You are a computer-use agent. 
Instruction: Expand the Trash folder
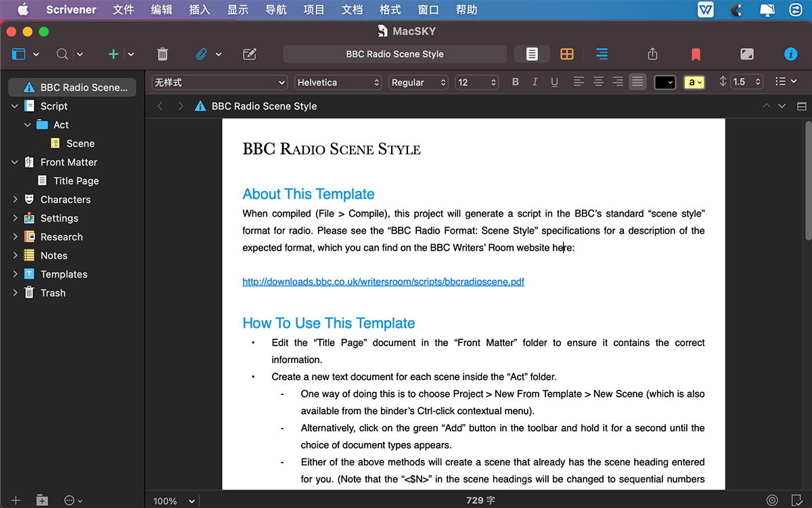point(15,293)
